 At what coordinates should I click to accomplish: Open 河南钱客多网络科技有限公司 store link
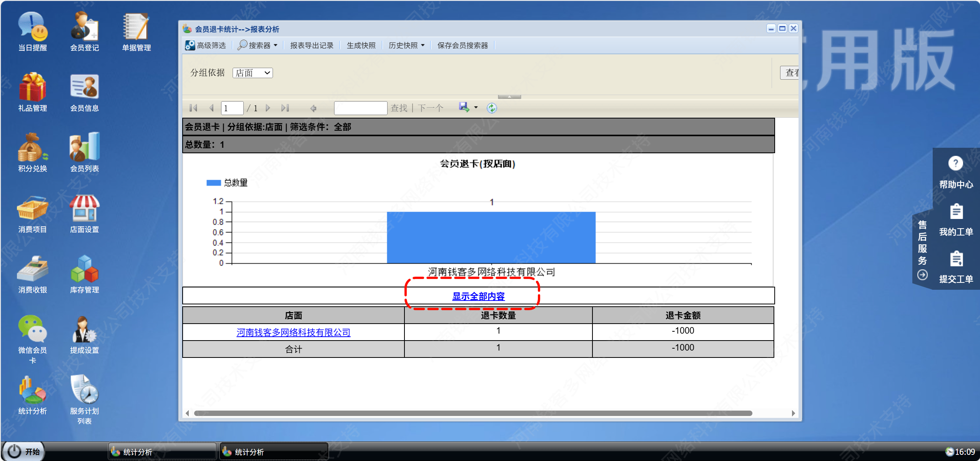pos(293,332)
